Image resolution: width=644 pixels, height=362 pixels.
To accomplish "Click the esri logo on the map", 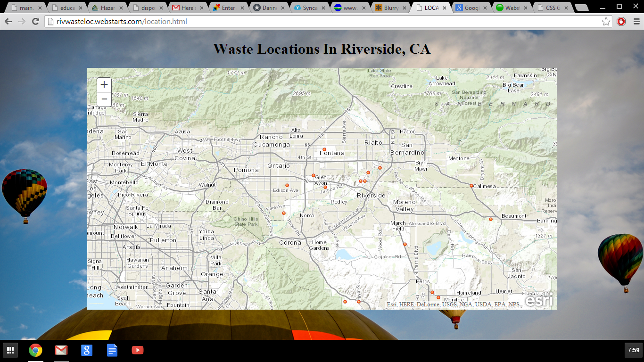I will click(539, 300).
